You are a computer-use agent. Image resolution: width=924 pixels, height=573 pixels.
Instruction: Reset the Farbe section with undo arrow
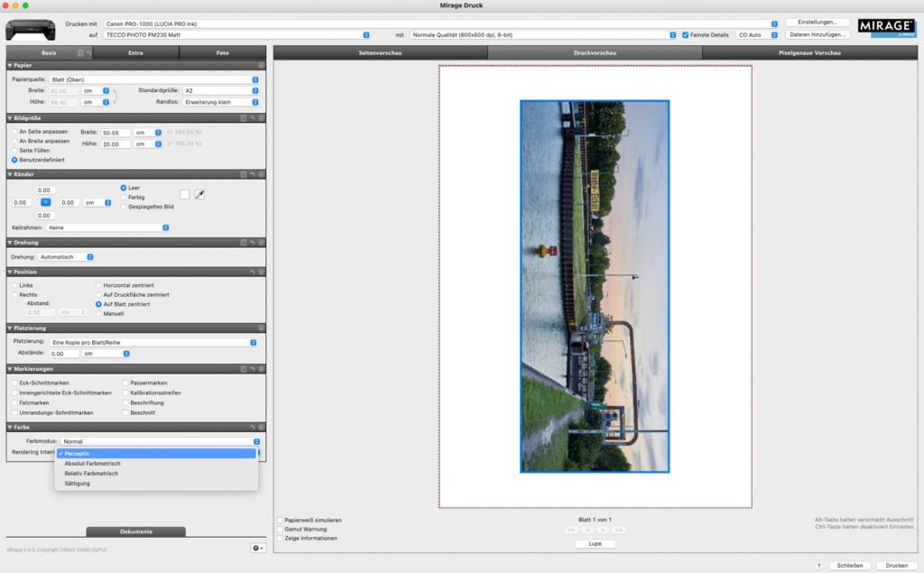253,427
